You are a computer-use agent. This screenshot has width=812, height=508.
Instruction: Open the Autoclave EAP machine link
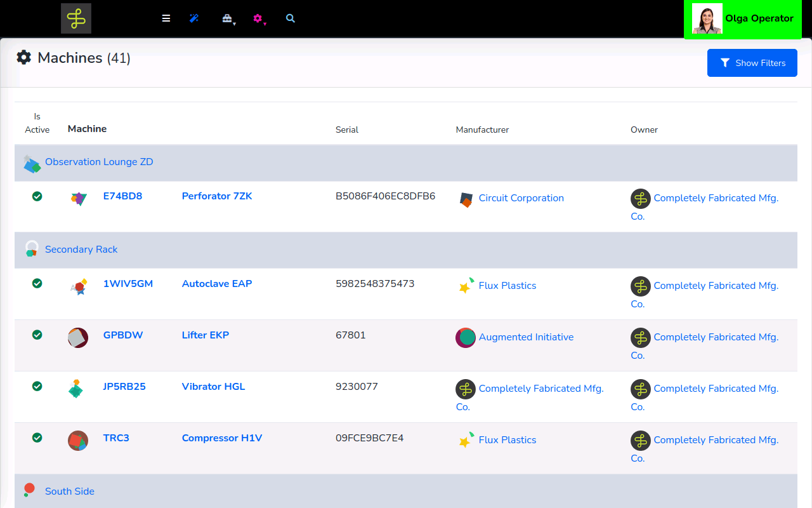216,284
